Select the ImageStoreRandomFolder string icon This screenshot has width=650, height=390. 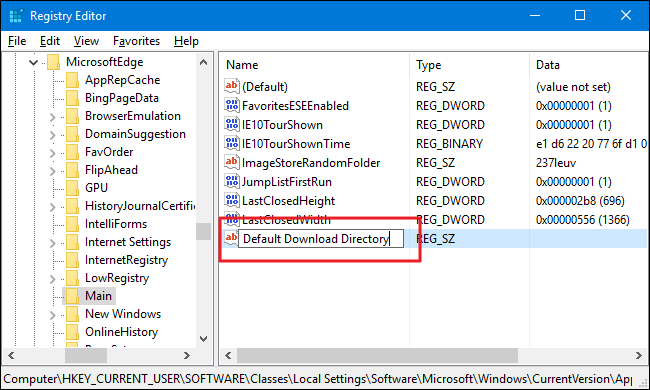(x=232, y=162)
